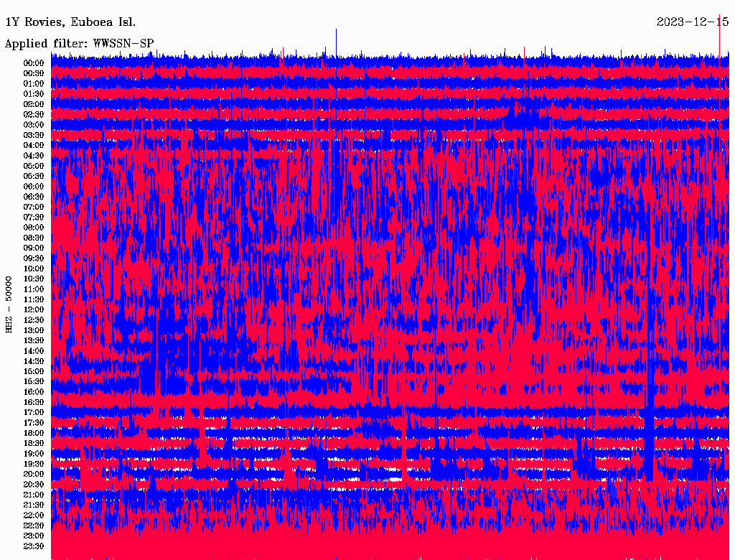Image resolution: width=735 pixels, height=560 pixels.
Task: Click the station title '1Y Rovies, Euboea Isl.'
Action: coord(70,22)
